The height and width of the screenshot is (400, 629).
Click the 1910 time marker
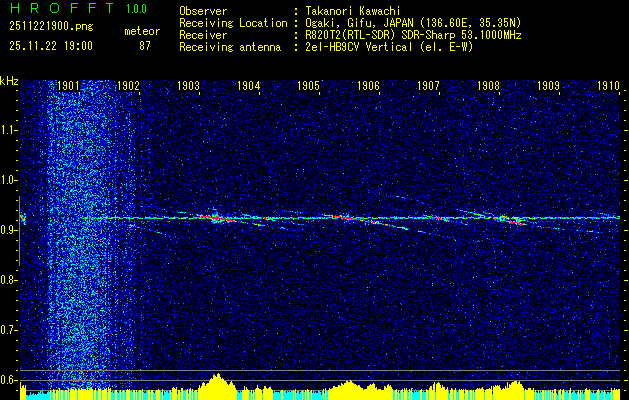point(609,85)
